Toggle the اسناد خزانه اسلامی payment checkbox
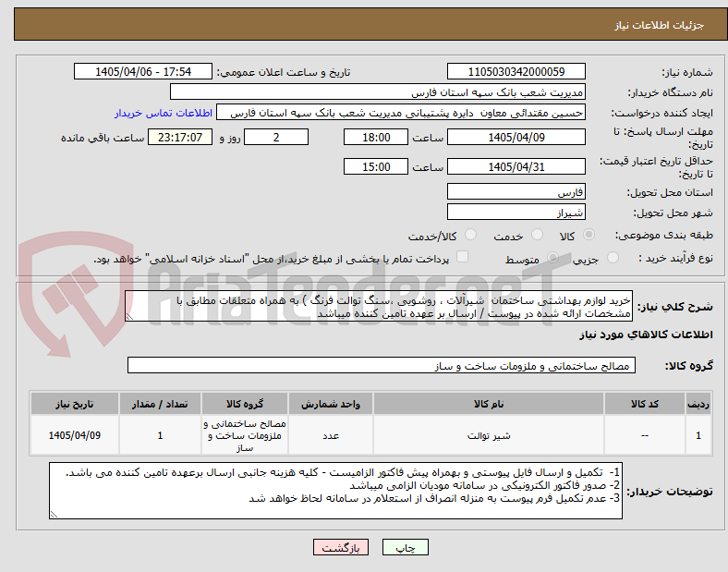 pyautogui.click(x=462, y=257)
